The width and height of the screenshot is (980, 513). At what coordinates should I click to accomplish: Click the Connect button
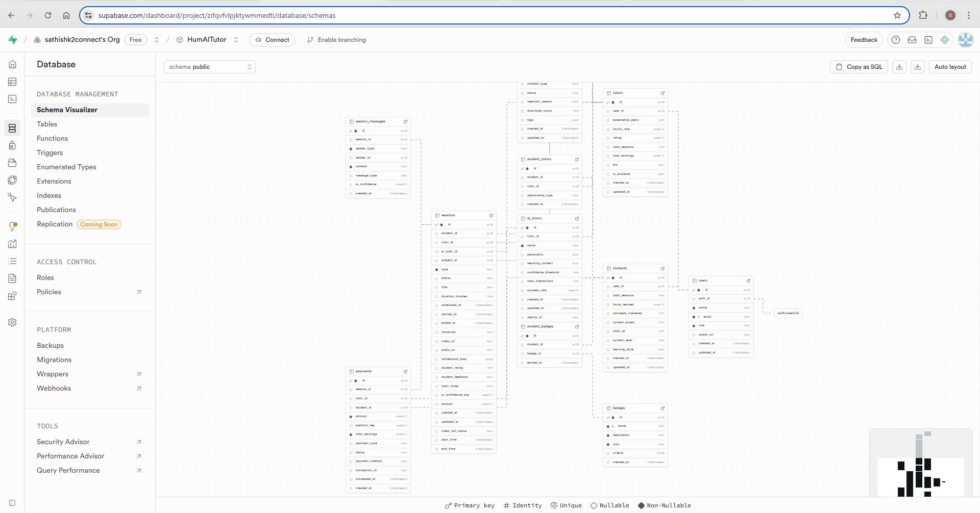click(x=272, y=40)
